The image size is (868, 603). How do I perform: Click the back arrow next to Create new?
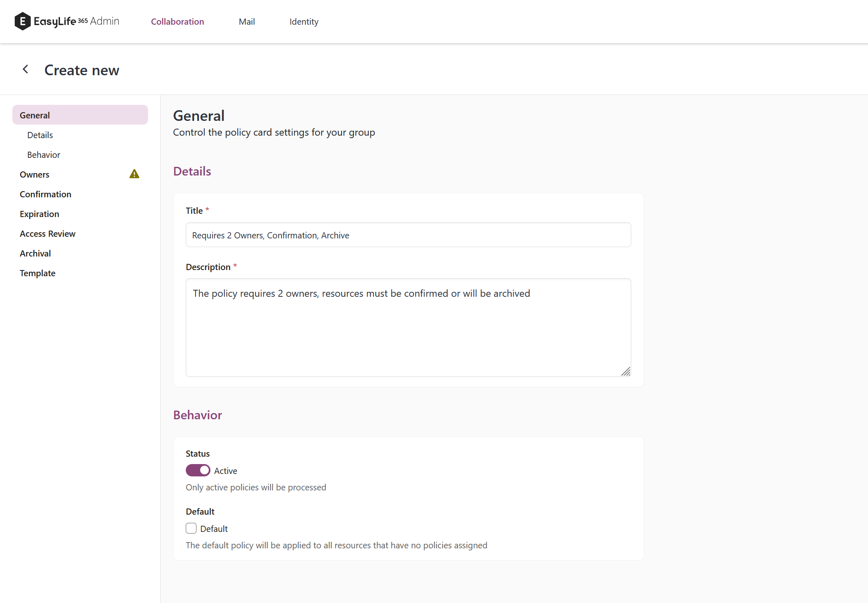coord(25,69)
